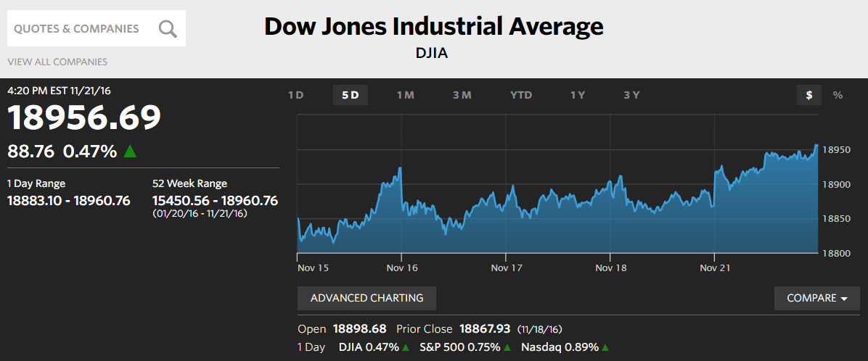Show the 1Y chart range
Screen dimensions: 868x361
[x=578, y=95]
